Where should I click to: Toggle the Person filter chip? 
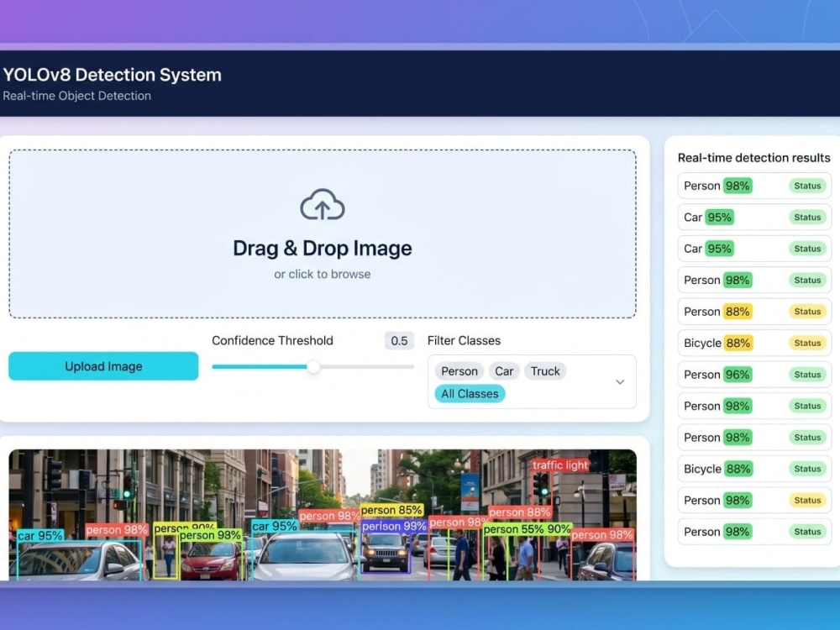coord(459,371)
